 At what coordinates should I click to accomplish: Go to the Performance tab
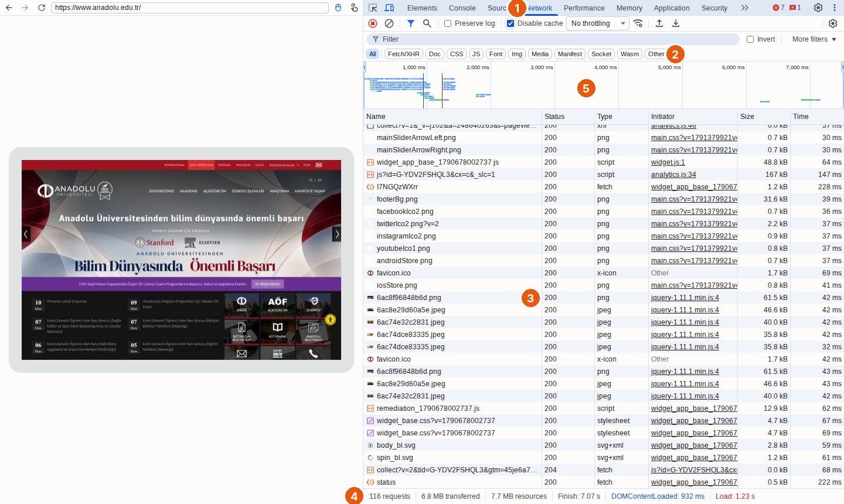point(584,8)
